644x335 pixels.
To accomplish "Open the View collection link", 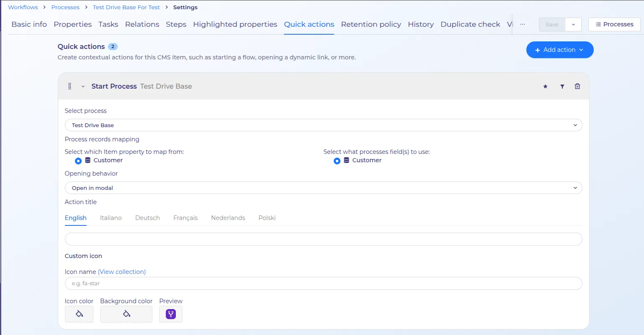I will [x=122, y=272].
